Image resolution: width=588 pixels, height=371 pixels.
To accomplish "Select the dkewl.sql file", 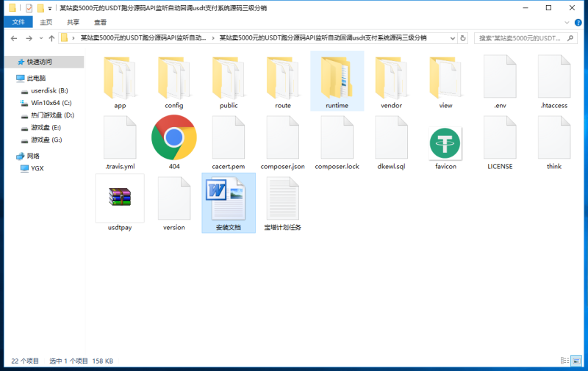I will point(391,143).
